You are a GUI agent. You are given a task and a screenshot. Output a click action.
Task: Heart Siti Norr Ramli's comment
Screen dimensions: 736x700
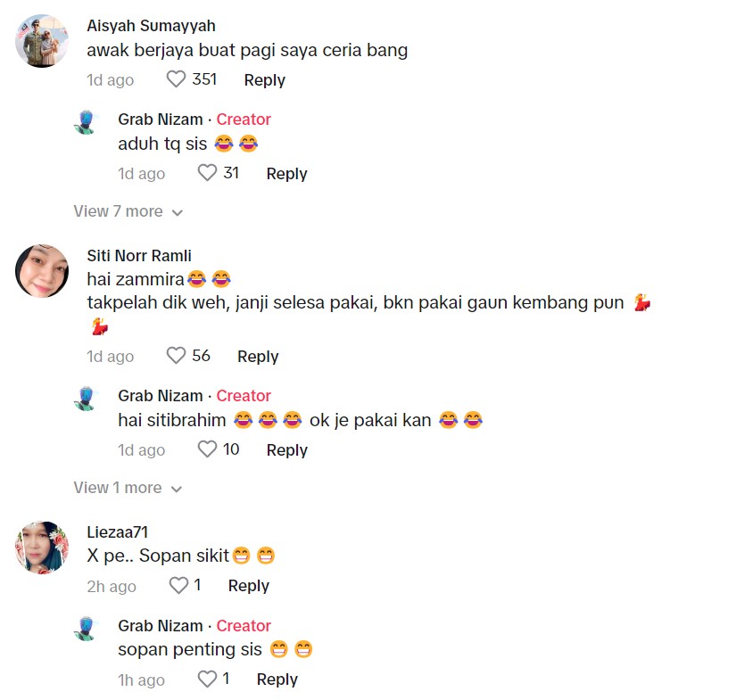176,356
